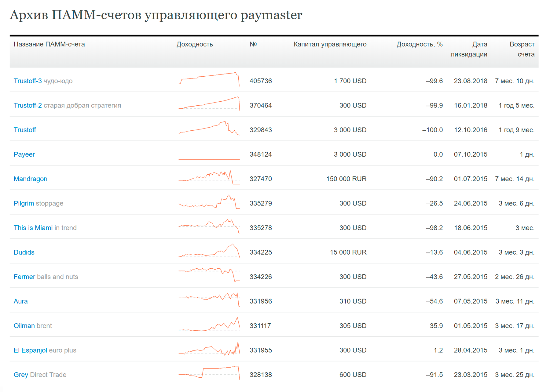This screenshot has width=550, height=392.
Task: Click account number 334225
Action: tap(261, 252)
